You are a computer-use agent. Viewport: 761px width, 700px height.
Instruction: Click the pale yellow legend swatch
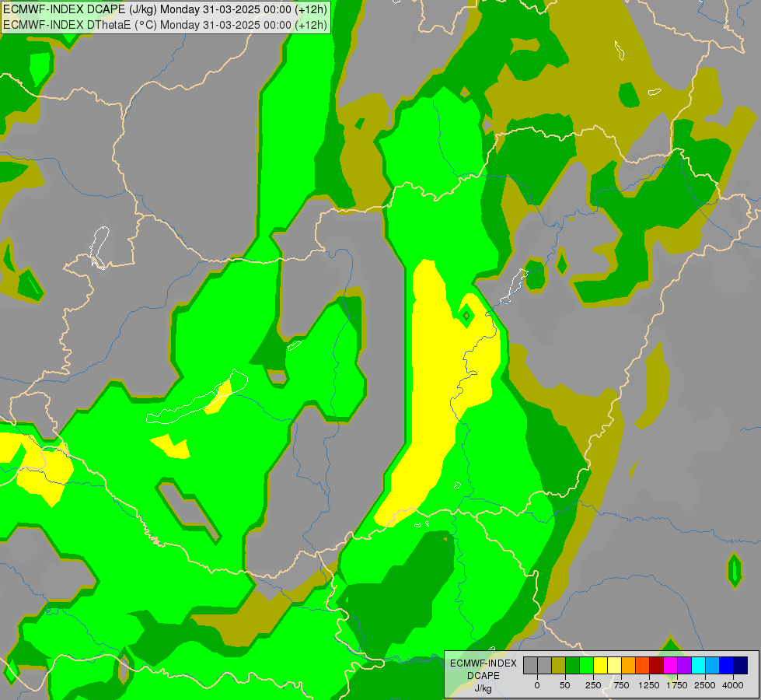point(614,665)
